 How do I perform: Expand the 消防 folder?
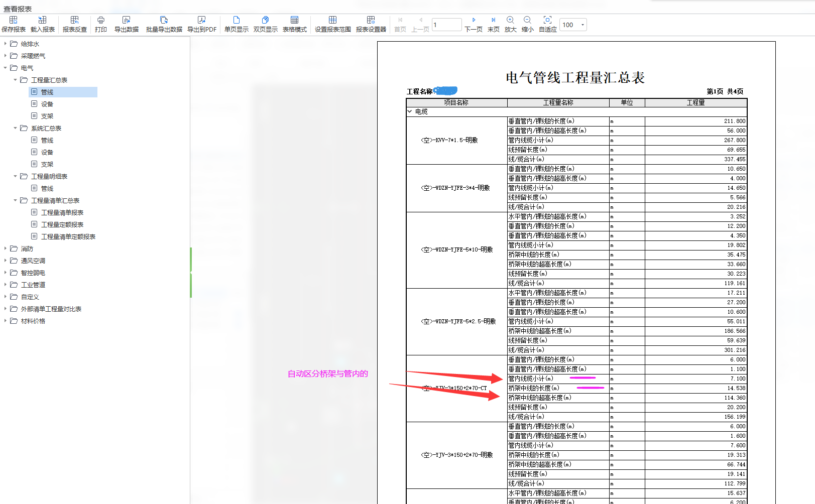(6, 248)
